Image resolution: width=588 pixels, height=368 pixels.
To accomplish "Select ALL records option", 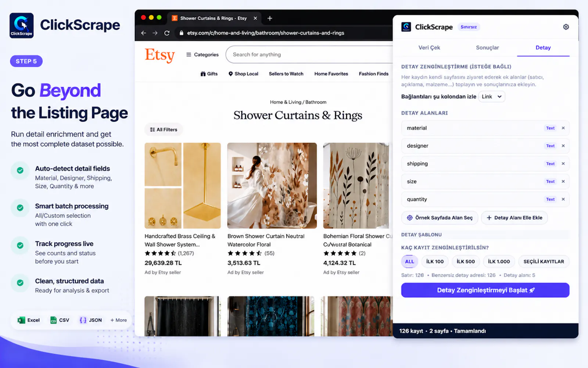I will [x=409, y=261].
